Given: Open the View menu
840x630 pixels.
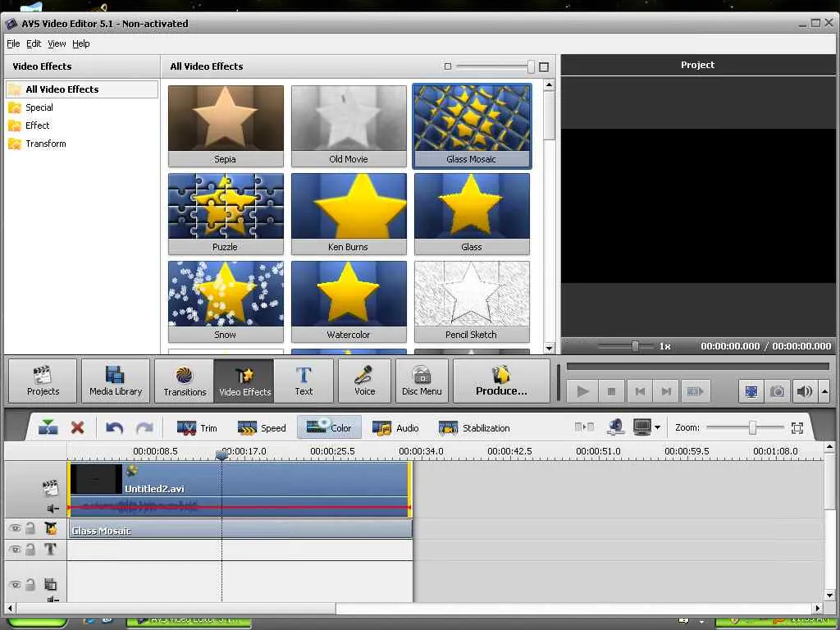Looking at the screenshot, I should [x=57, y=43].
